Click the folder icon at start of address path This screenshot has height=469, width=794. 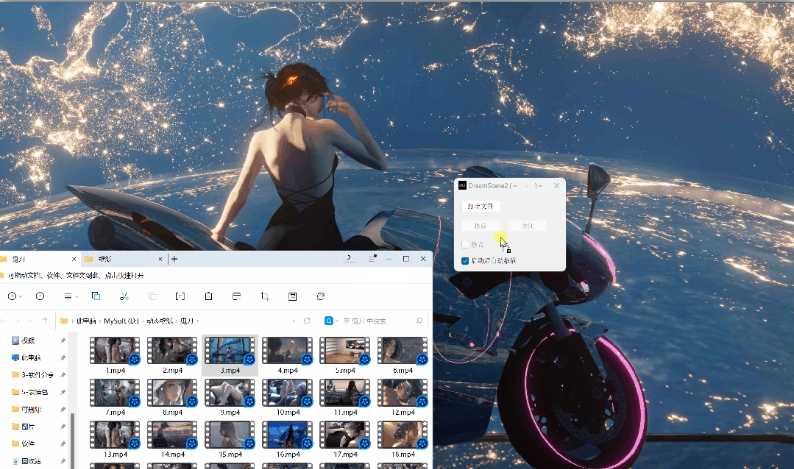[64, 321]
